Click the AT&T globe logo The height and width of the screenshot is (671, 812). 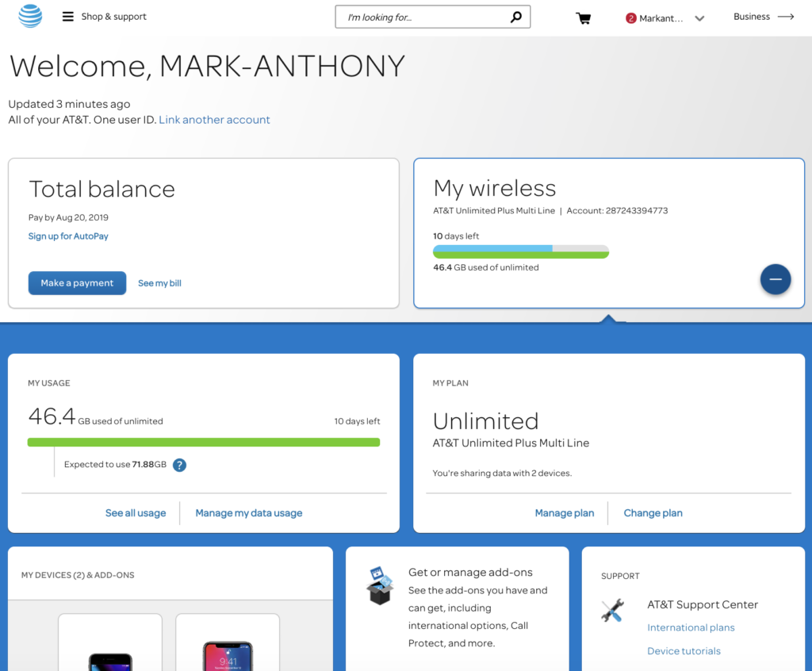click(x=30, y=16)
